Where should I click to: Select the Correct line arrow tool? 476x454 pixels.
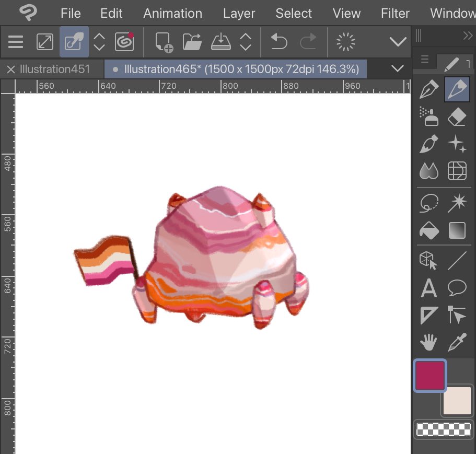pos(457,315)
